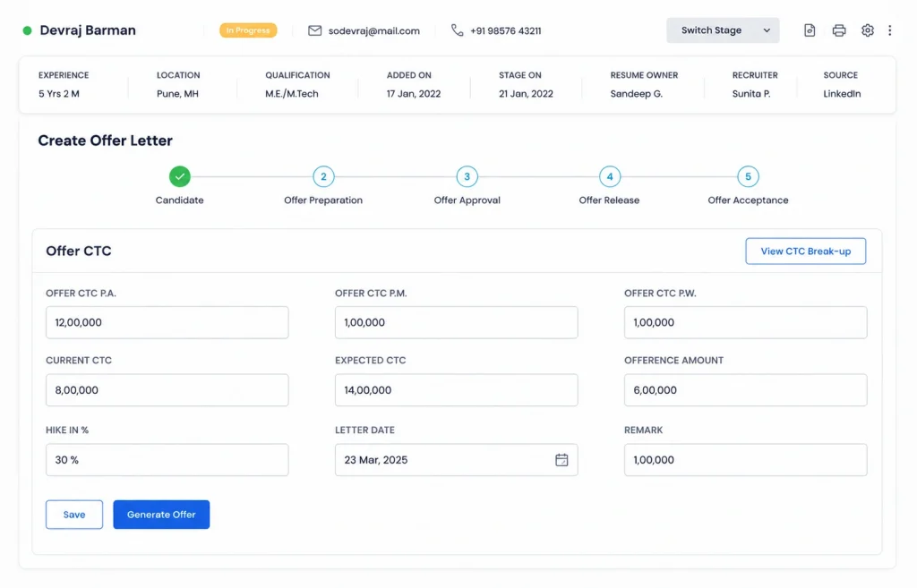917x588 pixels.
Task: Click resume owner Sandeep G.
Action: (637, 93)
